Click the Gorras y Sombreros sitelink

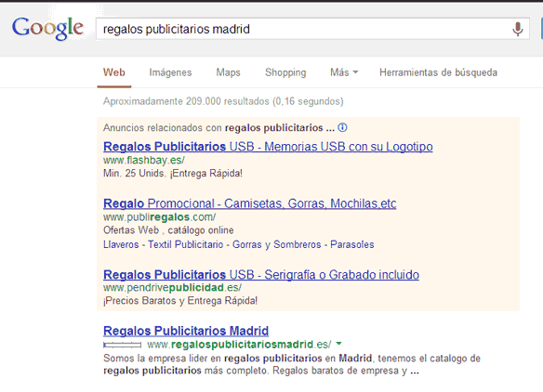[x=277, y=244]
